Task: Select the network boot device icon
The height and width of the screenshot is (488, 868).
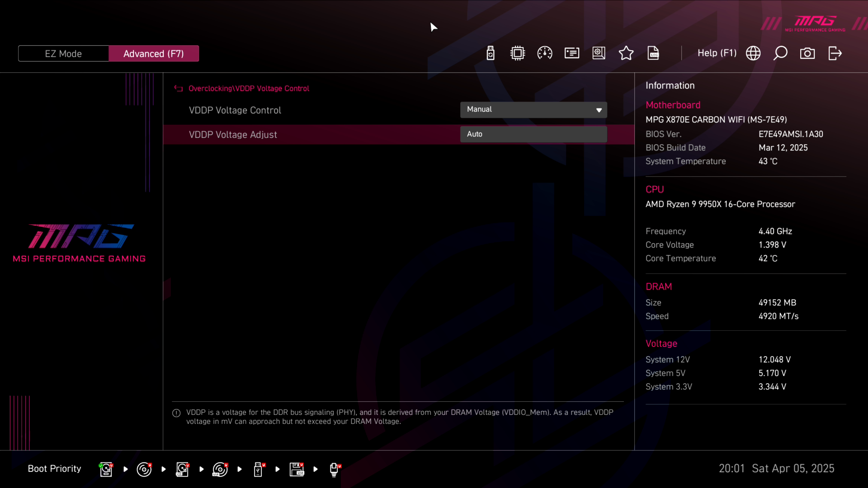Action: tap(334, 469)
